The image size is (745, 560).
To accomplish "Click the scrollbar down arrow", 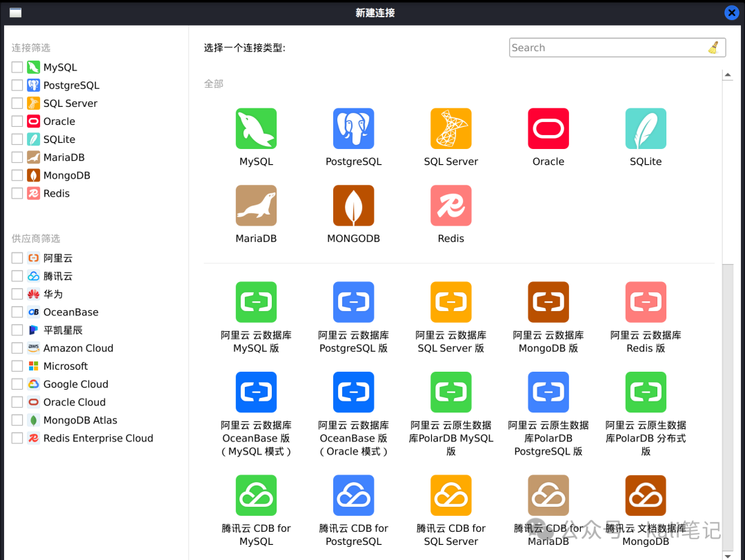I will tap(728, 554).
